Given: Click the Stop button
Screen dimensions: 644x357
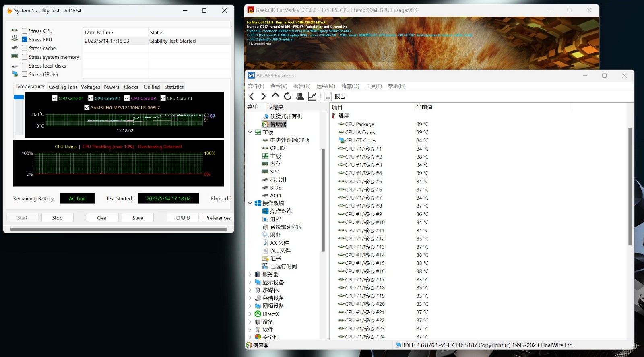Looking at the screenshot, I should tap(57, 218).
